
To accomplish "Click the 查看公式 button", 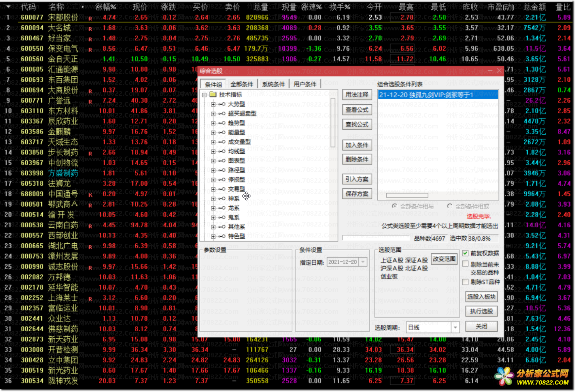I will coord(357,110).
